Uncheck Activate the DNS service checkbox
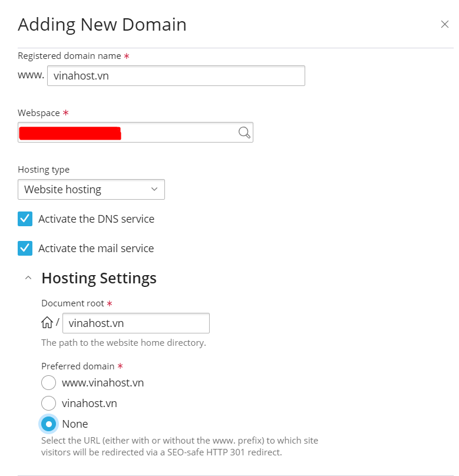The width and height of the screenshot is (459, 476). [x=25, y=219]
